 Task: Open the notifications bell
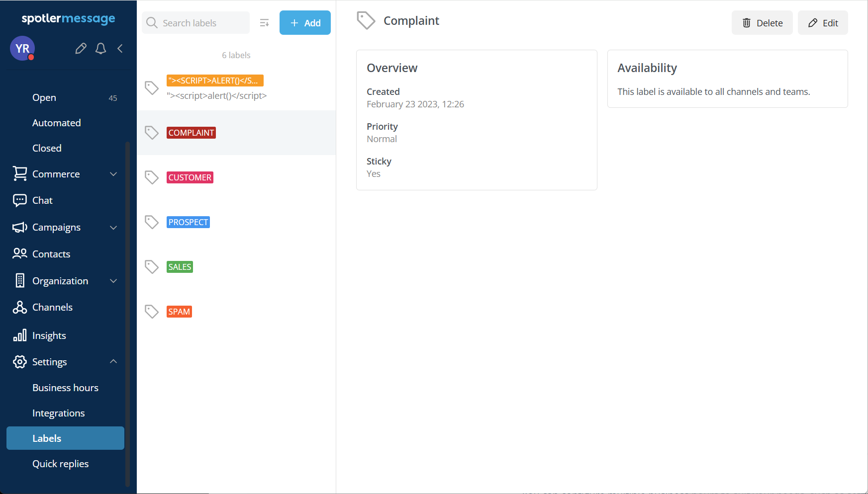101,48
